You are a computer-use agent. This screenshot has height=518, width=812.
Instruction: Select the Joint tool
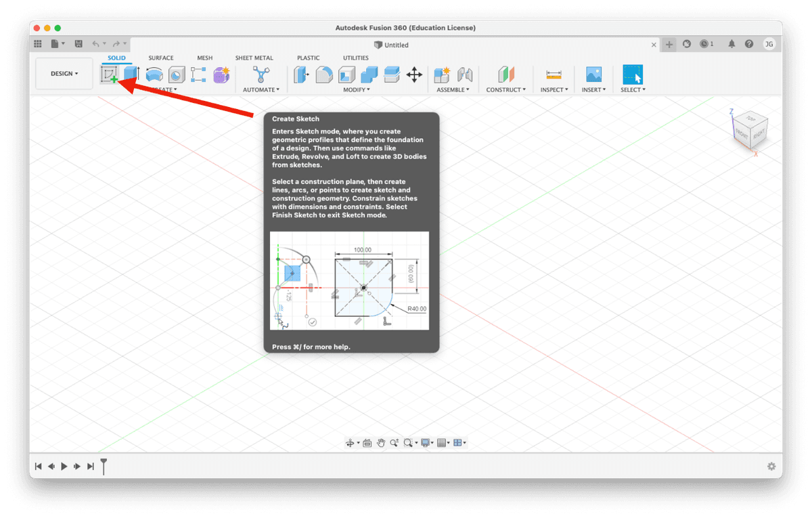click(465, 74)
